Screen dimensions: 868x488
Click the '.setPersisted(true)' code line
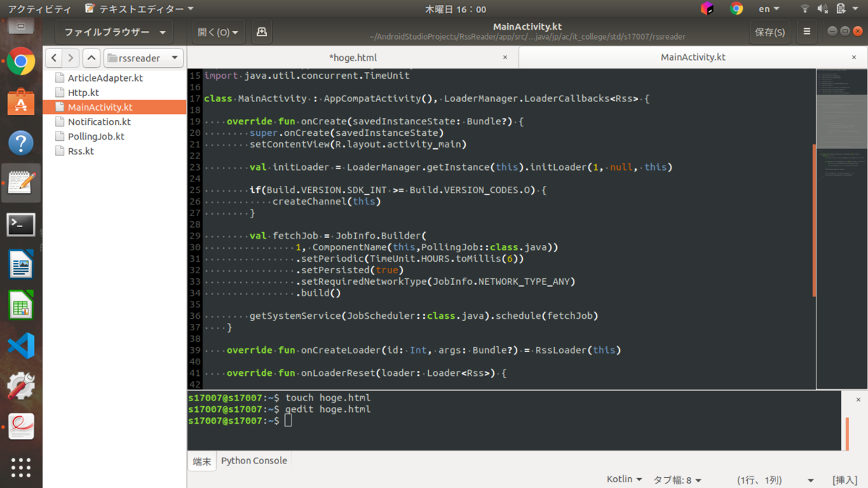coord(350,270)
